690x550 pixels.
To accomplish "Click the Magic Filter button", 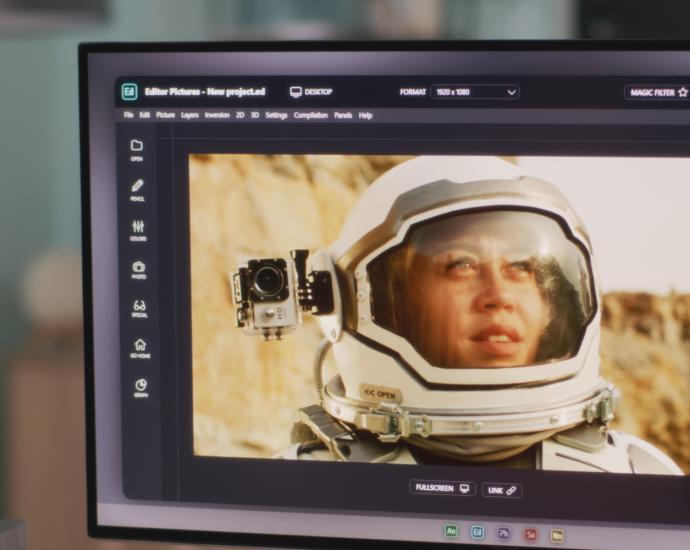I will 658,92.
